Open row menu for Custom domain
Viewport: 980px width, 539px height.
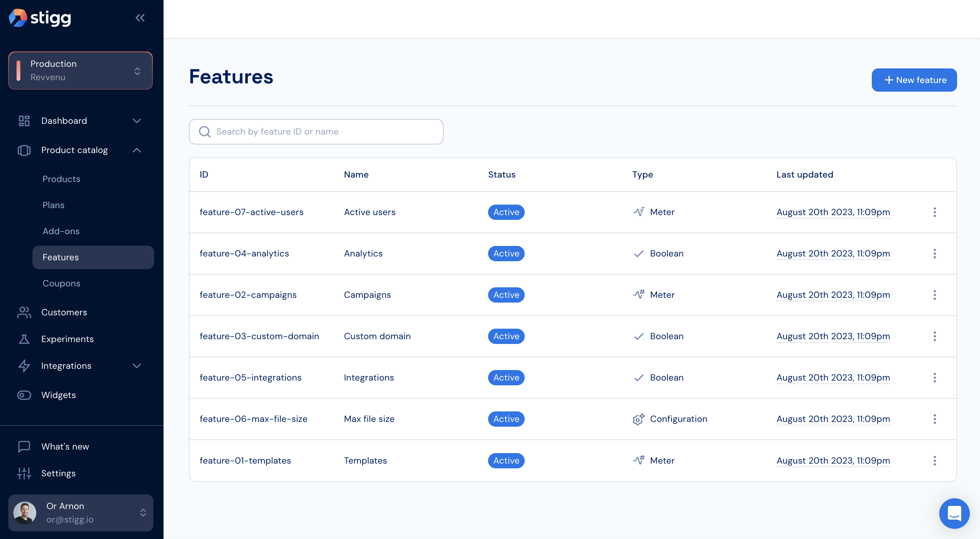coord(934,336)
